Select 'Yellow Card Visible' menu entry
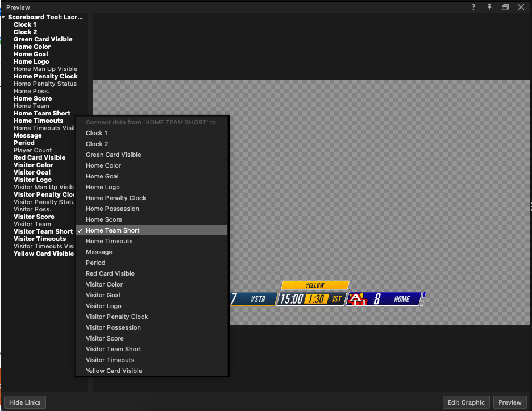This screenshot has width=532, height=411. pyautogui.click(x=152, y=371)
